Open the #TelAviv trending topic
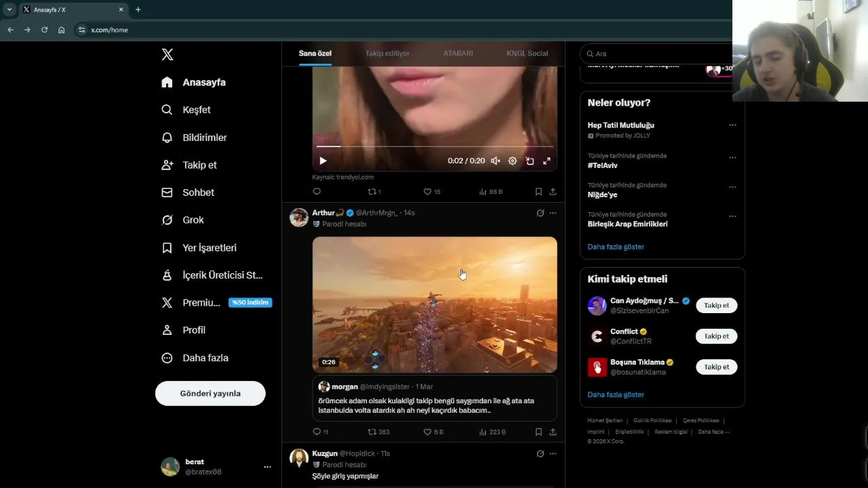 point(603,165)
